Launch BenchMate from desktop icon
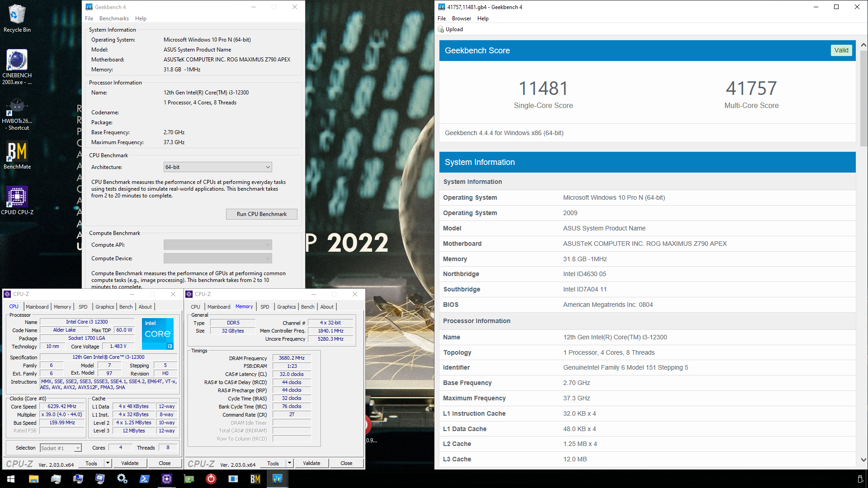 17,155
